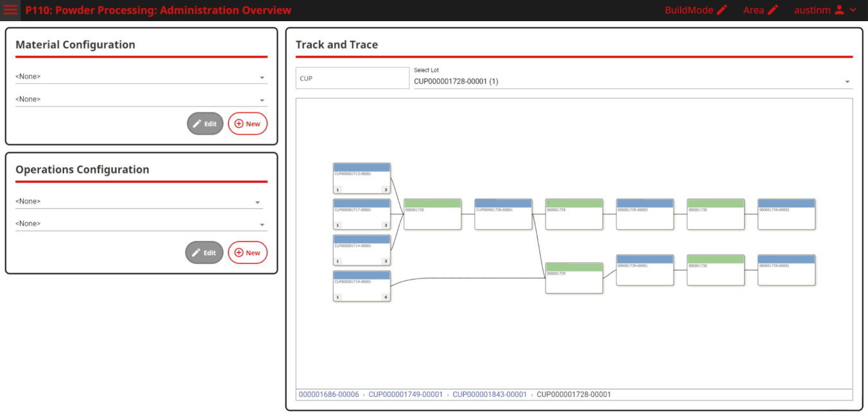Open second Operations Configuration dropdown
The image size is (868, 417).
coord(140,224)
